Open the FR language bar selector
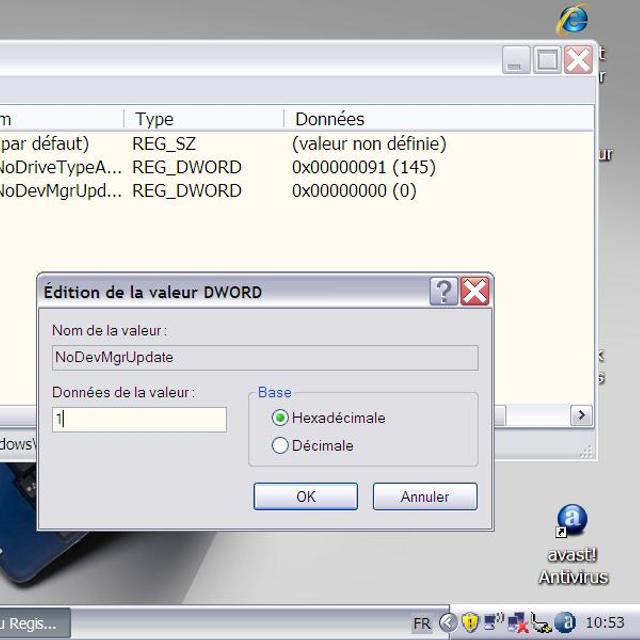Viewport: 640px width, 640px height. coord(422,623)
